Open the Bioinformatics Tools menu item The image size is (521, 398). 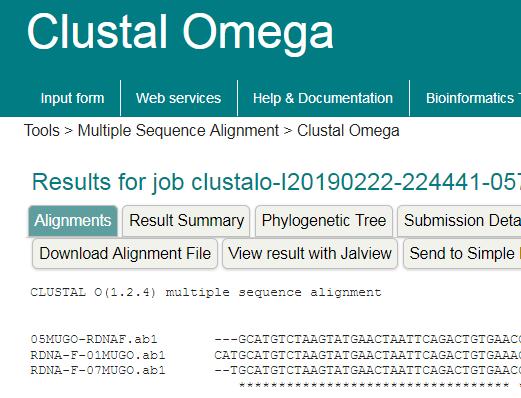click(473, 98)
